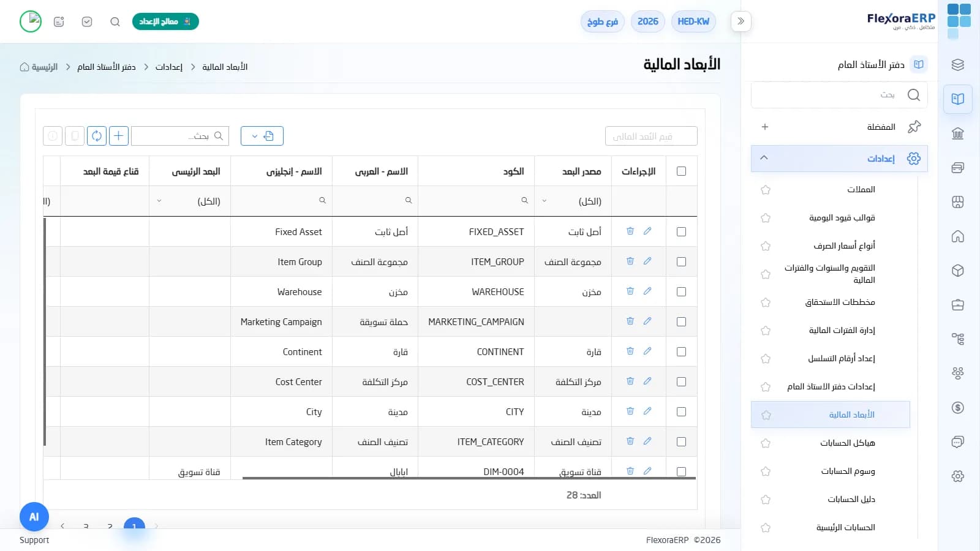Open the فم البُعد المالي select box
The height and width of the screenshot is (551, 980).
click(651, 136)
